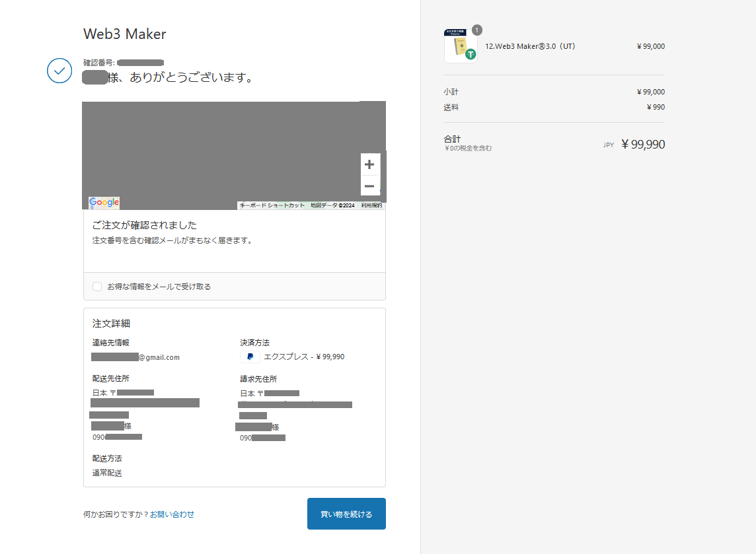Zoom in on the map with plus button

point(370,165)
